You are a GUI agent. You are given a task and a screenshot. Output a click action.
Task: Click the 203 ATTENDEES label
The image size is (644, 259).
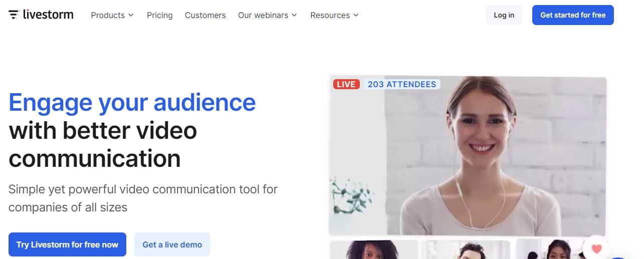tap(402, 84)
